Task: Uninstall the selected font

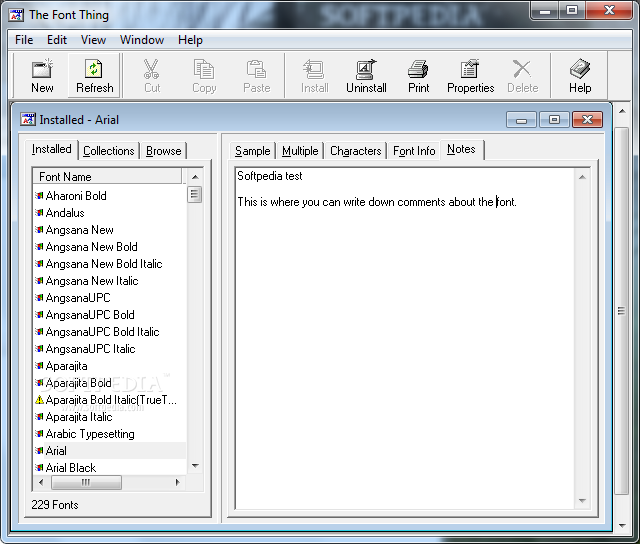Action: (366, 76)
